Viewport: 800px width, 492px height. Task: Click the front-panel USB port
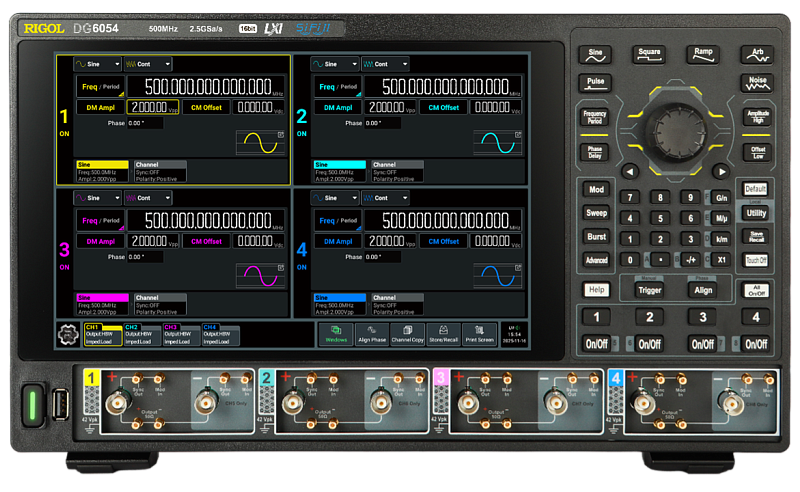click(x=60, y=405)
